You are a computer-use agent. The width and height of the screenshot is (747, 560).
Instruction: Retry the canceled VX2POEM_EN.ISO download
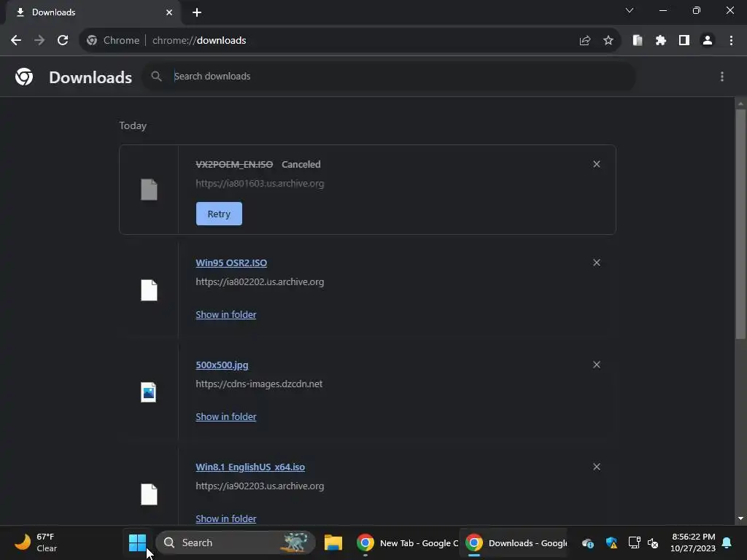click(219, 214)
